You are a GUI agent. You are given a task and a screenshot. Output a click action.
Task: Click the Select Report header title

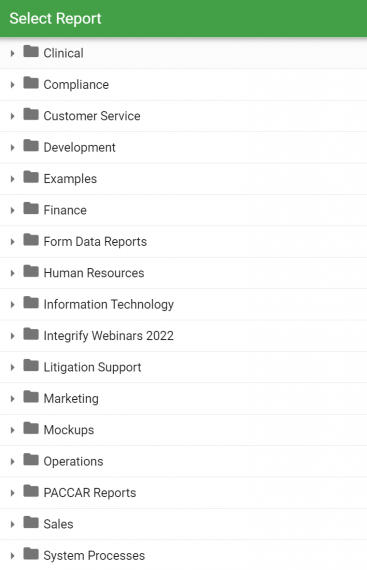tap(55, 19)
